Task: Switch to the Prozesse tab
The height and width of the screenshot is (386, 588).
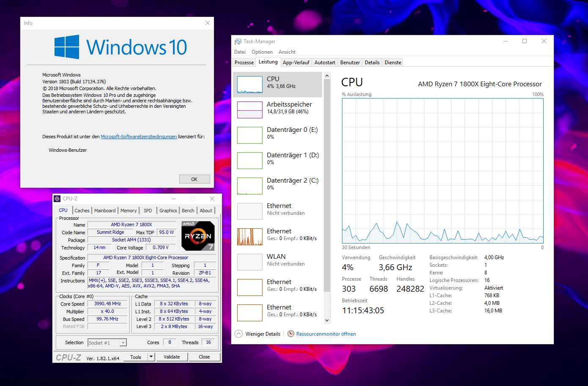Action: click(244, 63)
